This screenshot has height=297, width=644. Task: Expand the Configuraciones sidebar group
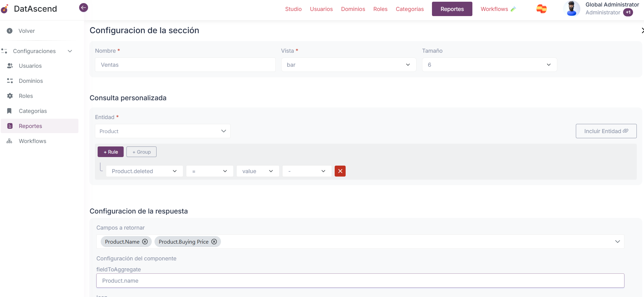tap(70, 51)
